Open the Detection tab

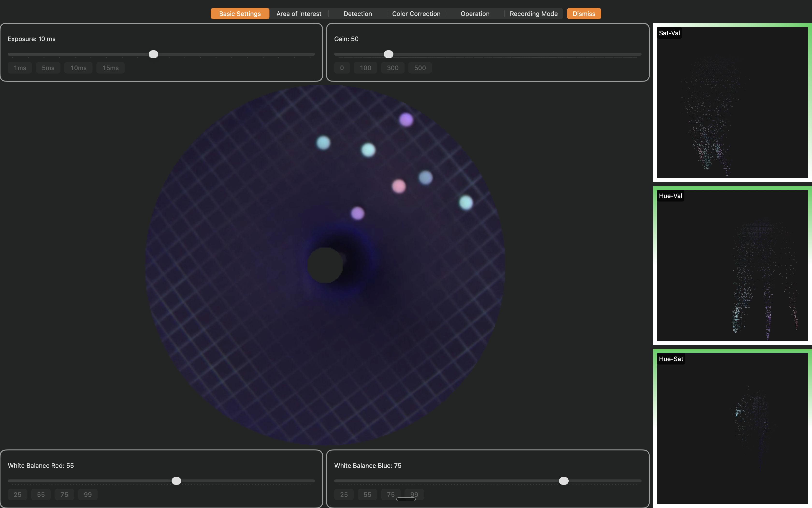coord(358,14)
